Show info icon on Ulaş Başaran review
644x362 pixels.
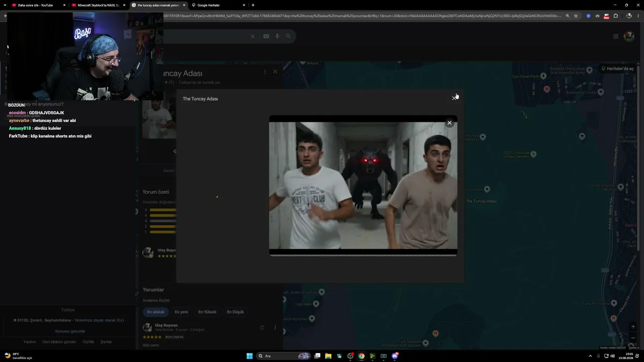[x=262, y=328]
